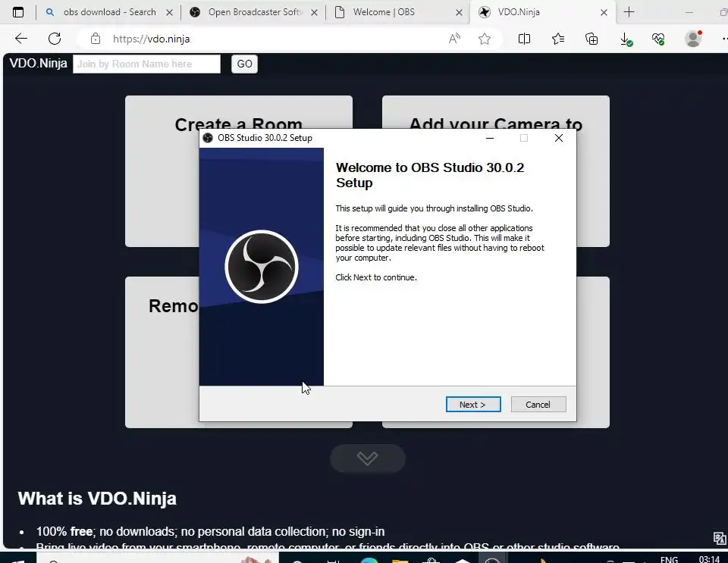728x563 pixels.
Task: Open the browser profile avatar
Action: [x=693, y=39]
